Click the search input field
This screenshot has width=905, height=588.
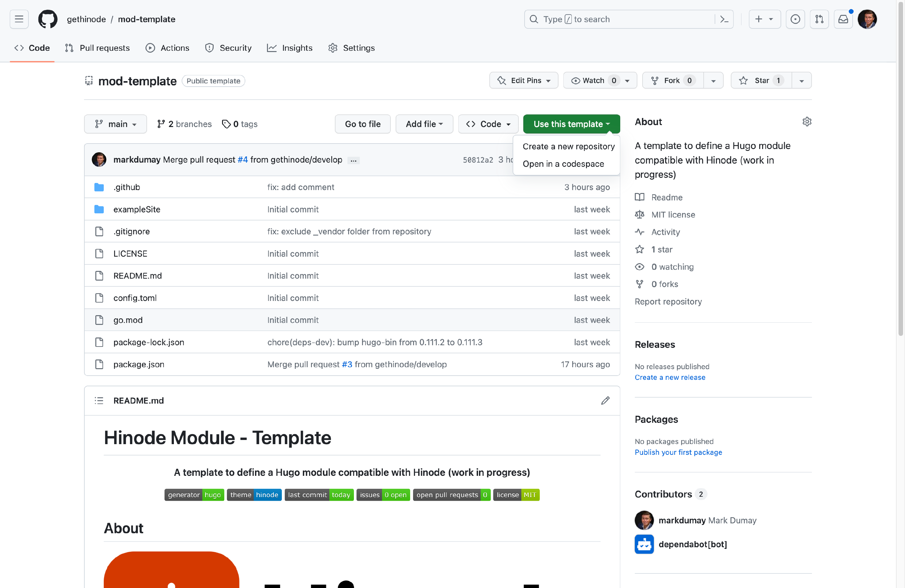point(620,19)
